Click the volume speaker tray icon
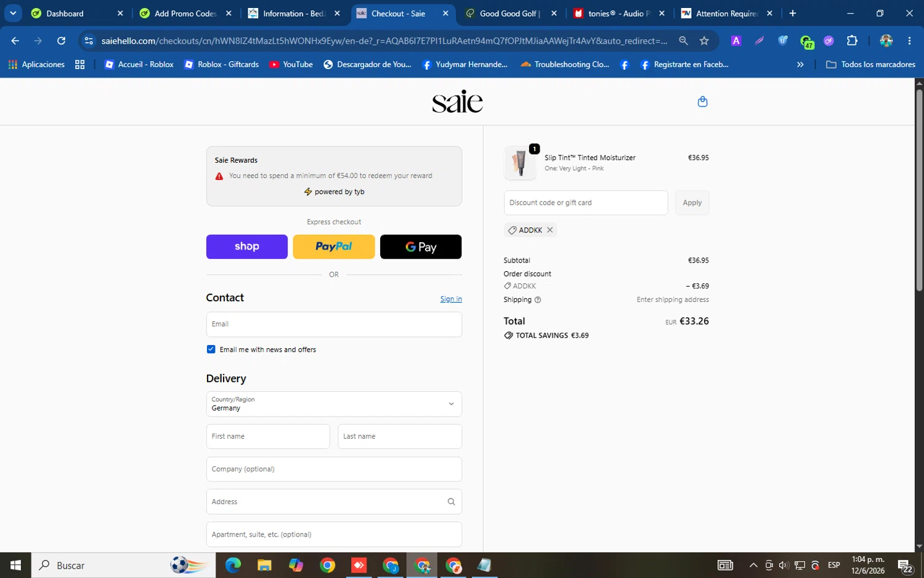This screenshot has width=924, height=578. (x=783, y=565)
